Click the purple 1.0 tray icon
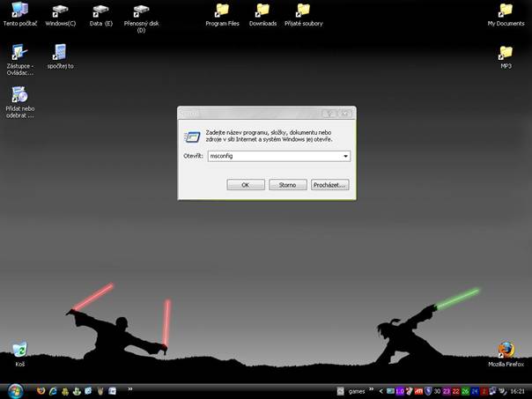The image size is (532, 399). (400, 391)
